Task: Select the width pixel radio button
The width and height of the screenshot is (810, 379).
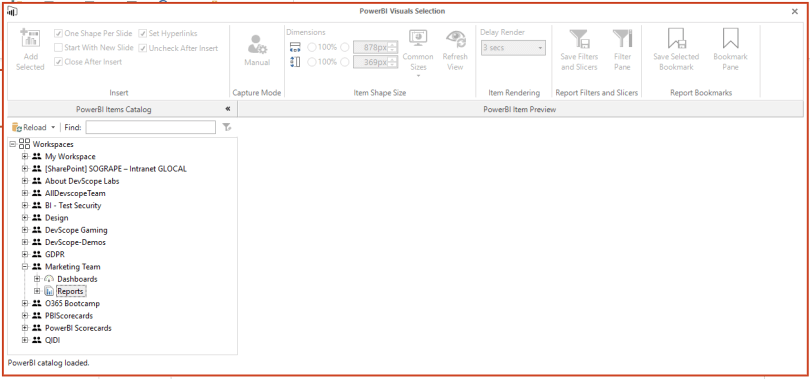Action: click(345, 48)
